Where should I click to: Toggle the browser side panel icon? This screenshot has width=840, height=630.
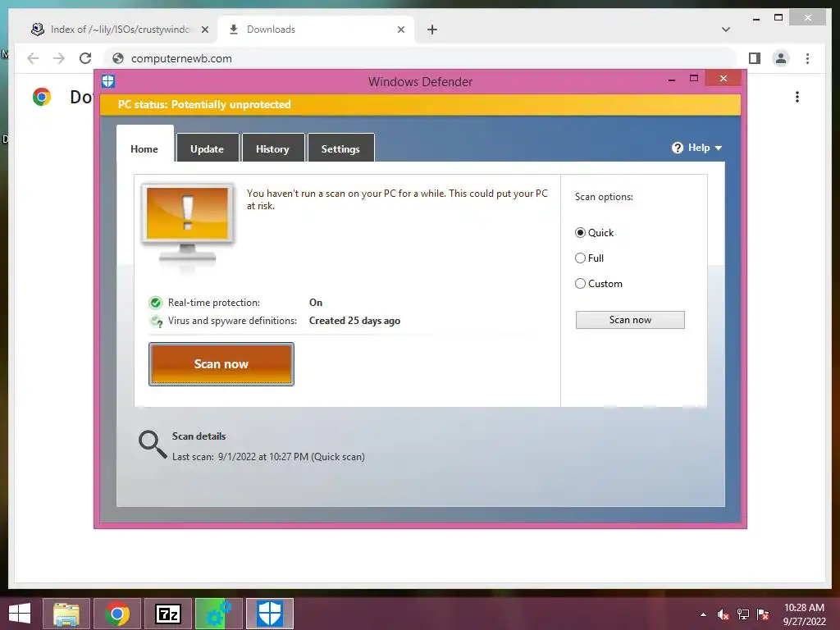click(755, 58)
